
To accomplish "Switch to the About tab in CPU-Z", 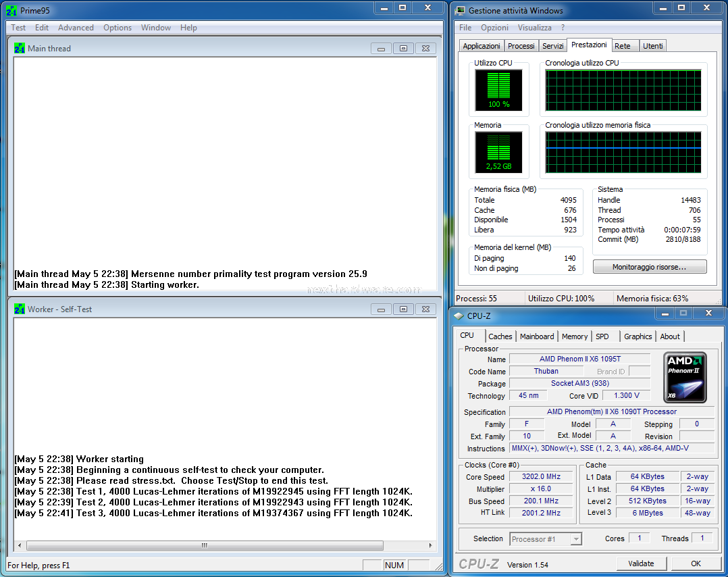I will coord(670,336).
